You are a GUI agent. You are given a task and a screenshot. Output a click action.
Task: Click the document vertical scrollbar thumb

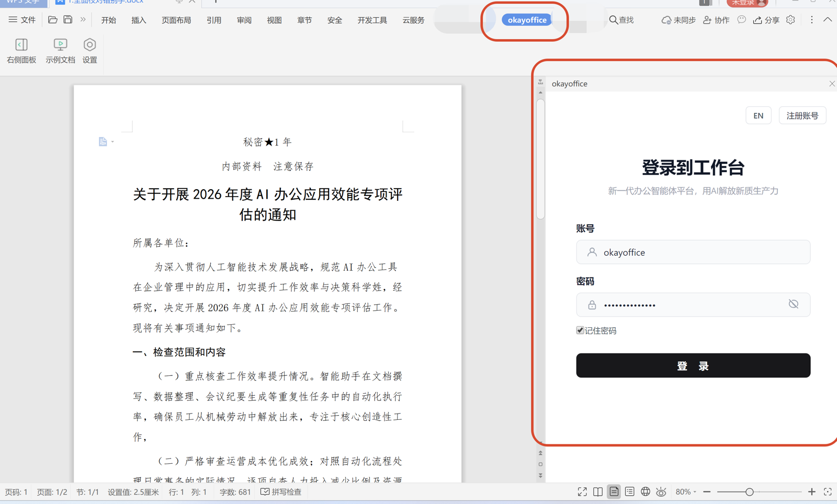tap(540, 159)
